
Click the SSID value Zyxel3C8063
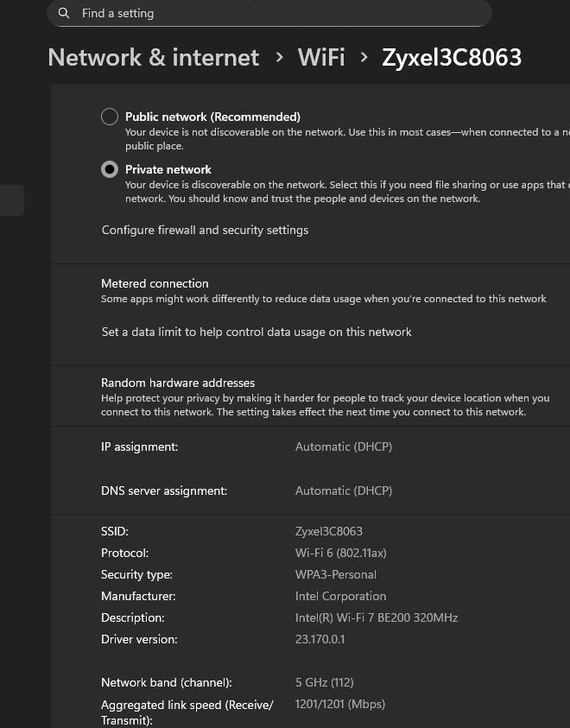tap(329, 531)
